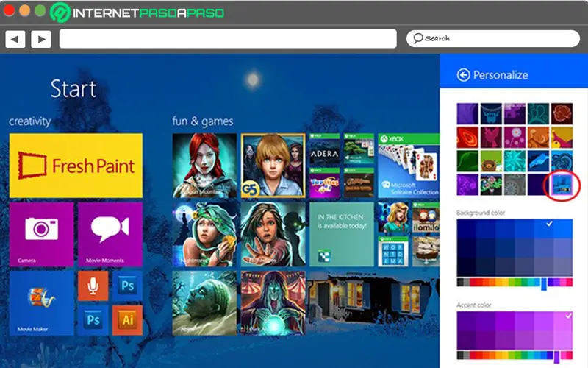Click the macOS red close window button
The image size is (588, 368).
(9, 10)
